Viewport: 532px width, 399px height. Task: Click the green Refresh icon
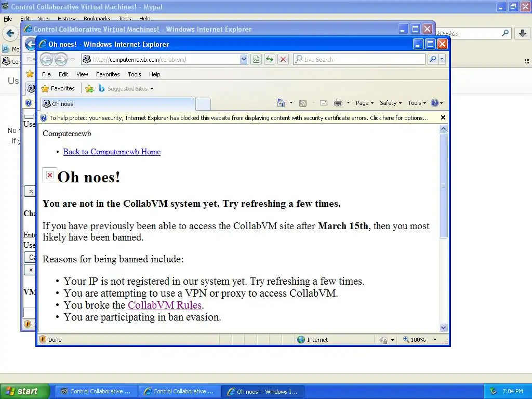pyautogui.click(x=270, y=59)
